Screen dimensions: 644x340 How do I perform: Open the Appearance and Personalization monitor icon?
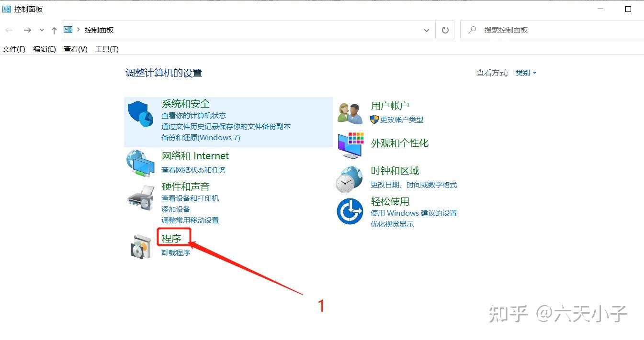click(x=350, y=146)
